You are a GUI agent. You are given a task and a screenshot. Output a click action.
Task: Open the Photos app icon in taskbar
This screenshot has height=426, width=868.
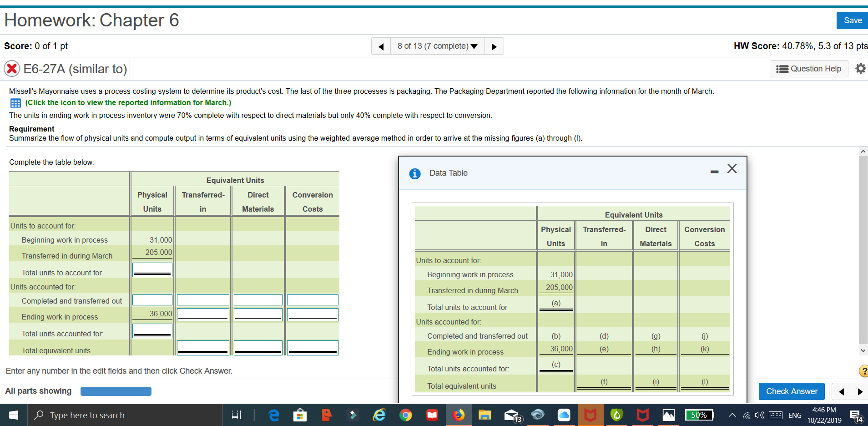pos(668,415)
